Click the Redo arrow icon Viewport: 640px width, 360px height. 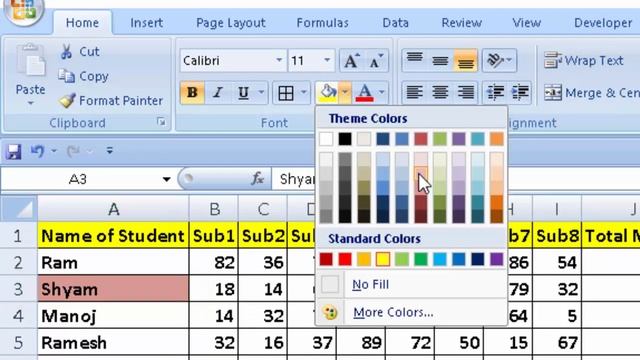[x=74, y=151]
